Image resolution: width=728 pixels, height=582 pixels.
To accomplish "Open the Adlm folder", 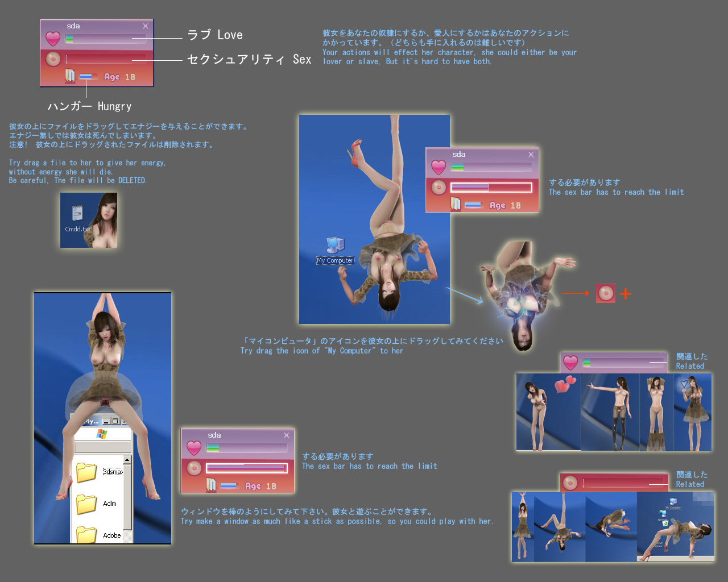I will point(86,503).
